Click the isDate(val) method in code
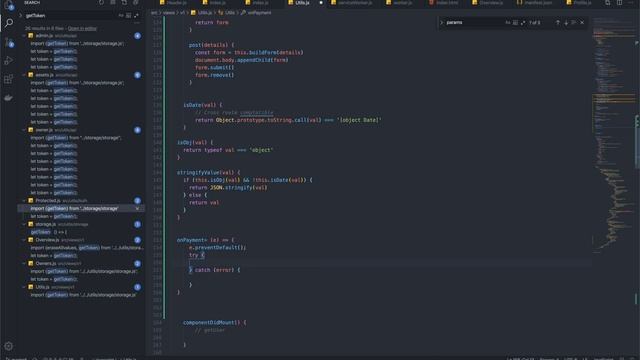 [199, 105]
